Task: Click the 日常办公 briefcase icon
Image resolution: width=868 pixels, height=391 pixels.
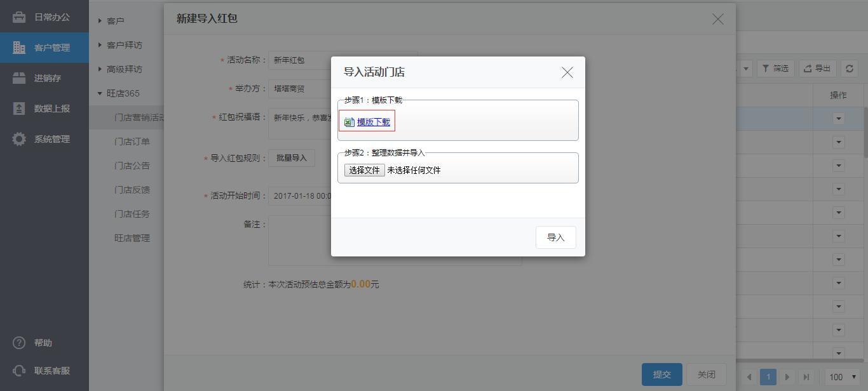Action: (19, 17)
